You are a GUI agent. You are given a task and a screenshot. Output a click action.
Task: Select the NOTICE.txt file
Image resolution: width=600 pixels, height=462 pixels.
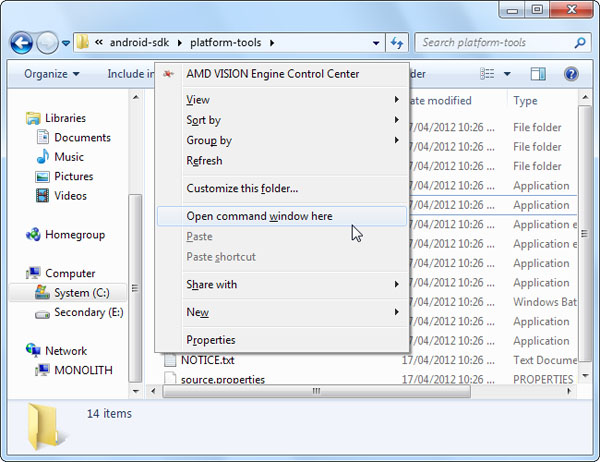point(207,360)
